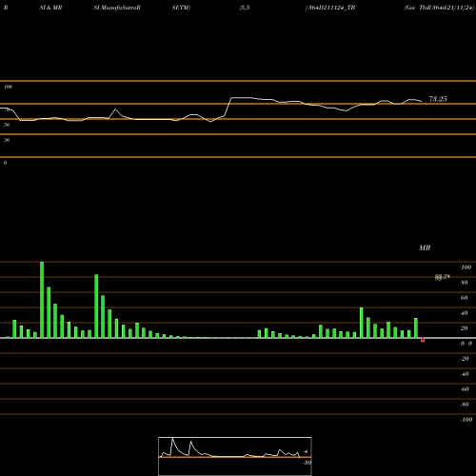Image resolution: width=476 pixels, height=476 pixels.
Task: Click the 'SI(TM)' header text
Action: 181,8
